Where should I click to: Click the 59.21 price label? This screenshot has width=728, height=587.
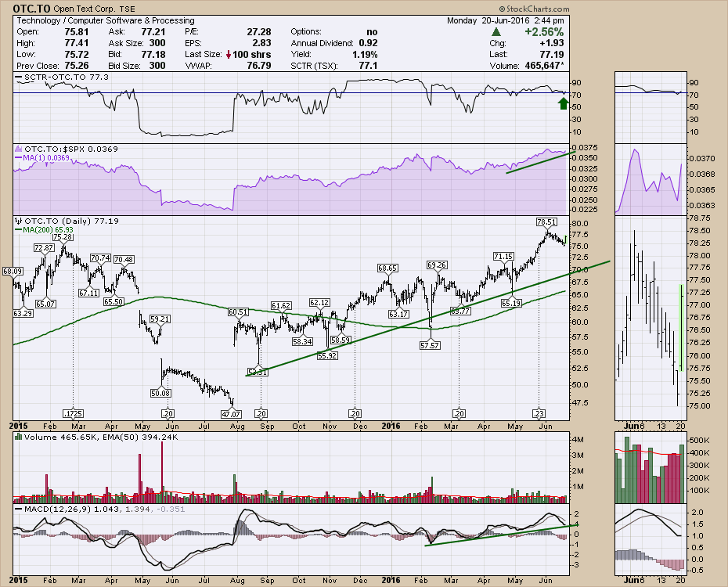[x=160, y=319]
